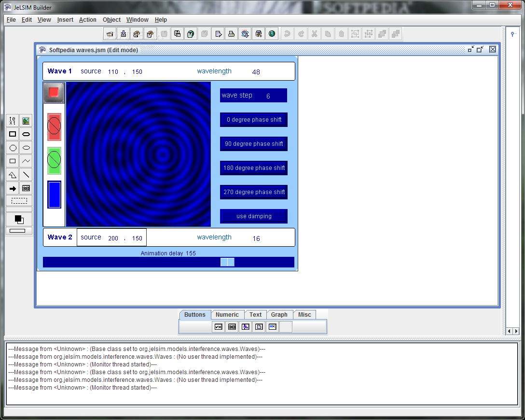The width and height of the screenshot is (525, 420).
Task: Click the Wave 2 wavelength value 16
Action: click(256, 238)
